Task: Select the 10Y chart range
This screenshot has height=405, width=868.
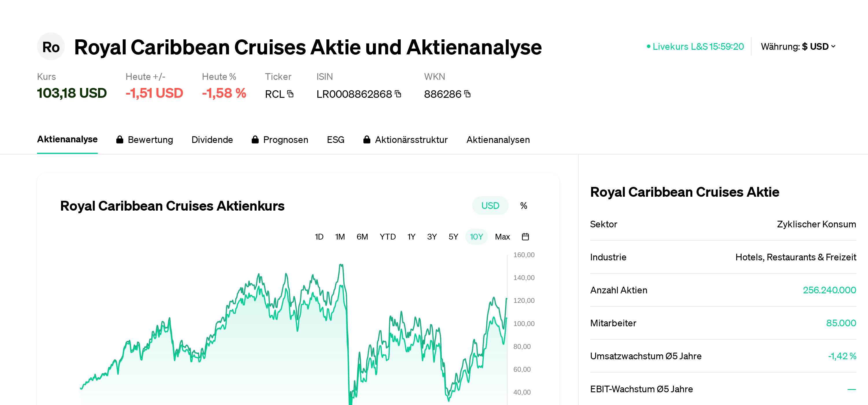Action: click(x=476, y=237)
